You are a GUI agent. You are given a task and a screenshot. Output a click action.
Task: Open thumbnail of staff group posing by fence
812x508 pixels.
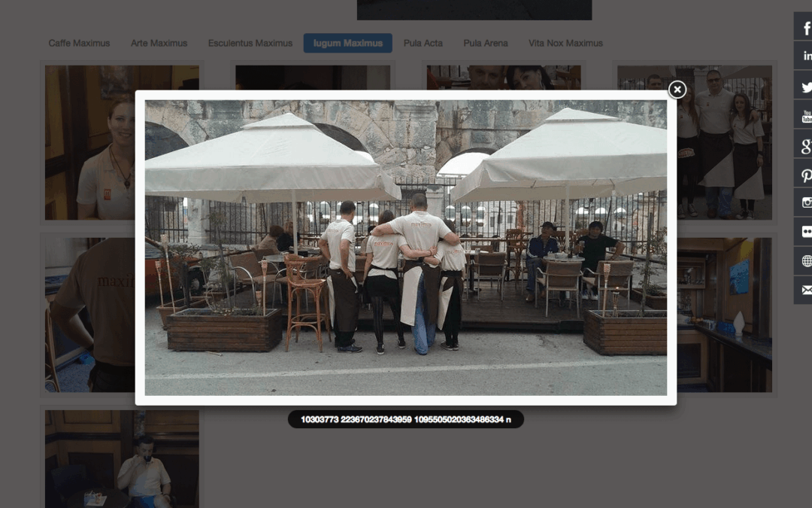click(x=725, y=142)
